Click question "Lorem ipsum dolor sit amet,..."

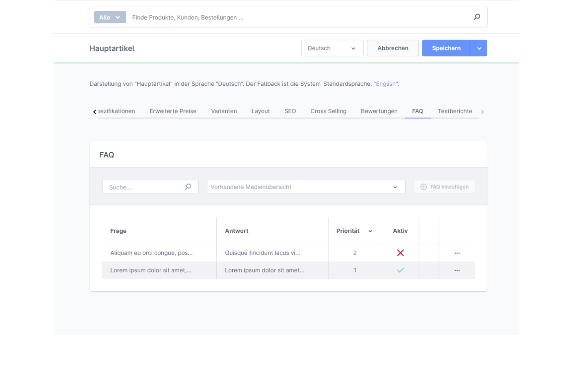click(151, 270)
